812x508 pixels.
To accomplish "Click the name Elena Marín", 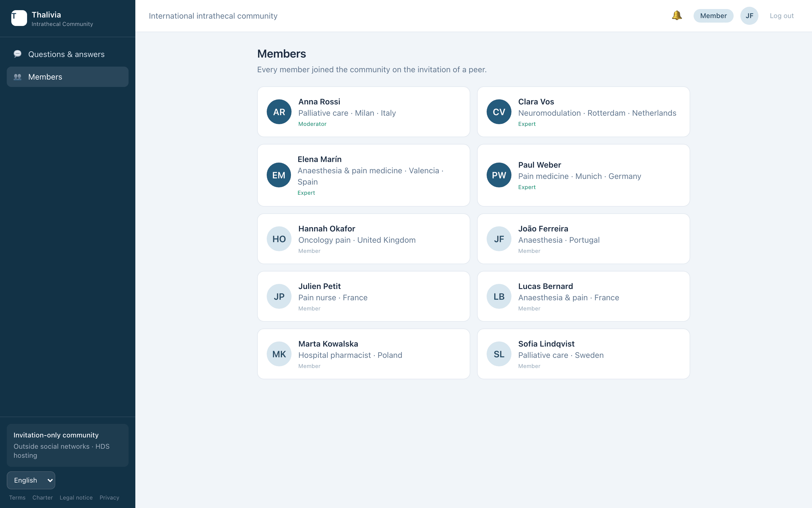I will click(x=319, y=159).
